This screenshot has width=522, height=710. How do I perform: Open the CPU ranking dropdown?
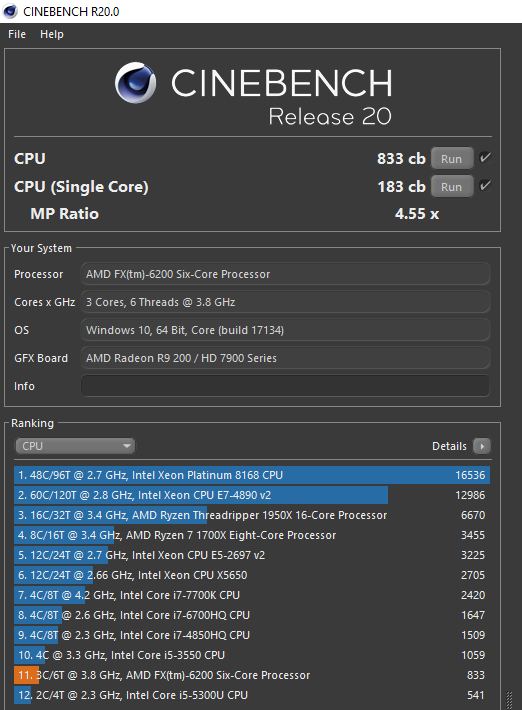click(75, 446)
